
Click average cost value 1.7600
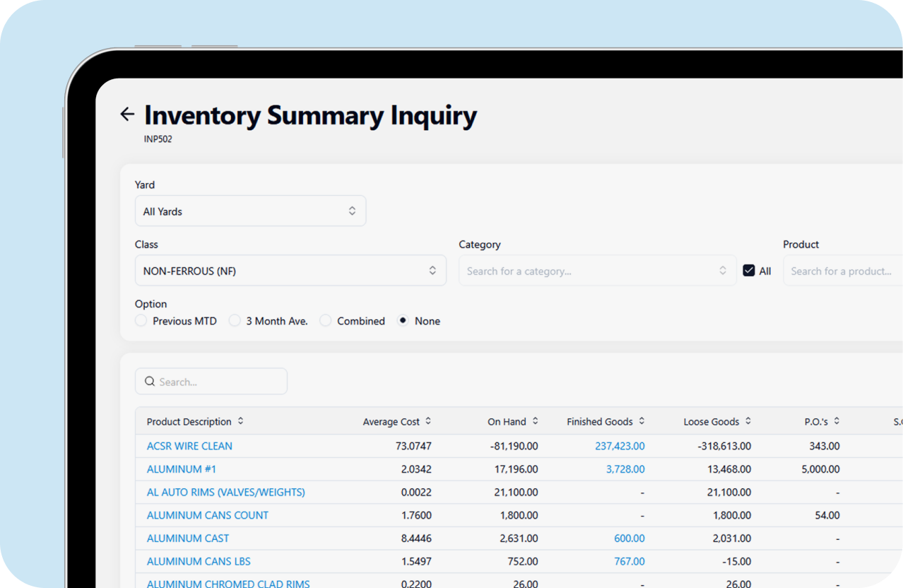(416, 515)
